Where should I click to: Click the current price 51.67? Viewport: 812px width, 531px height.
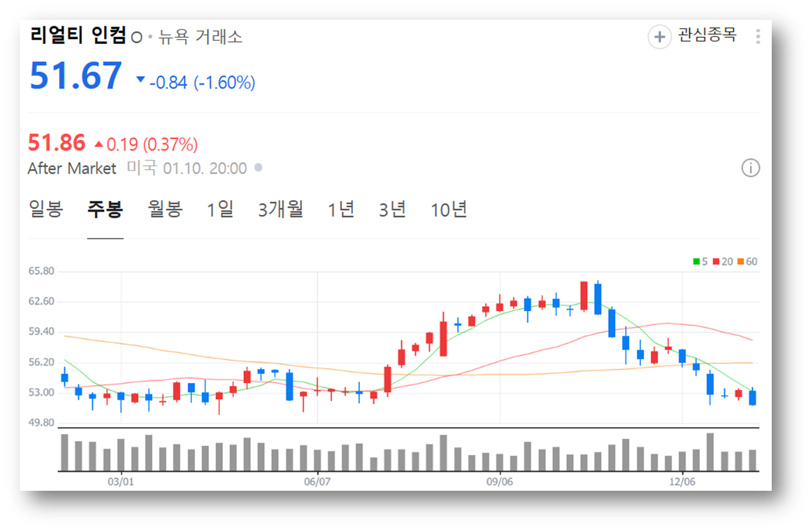[x=76, y=76]
